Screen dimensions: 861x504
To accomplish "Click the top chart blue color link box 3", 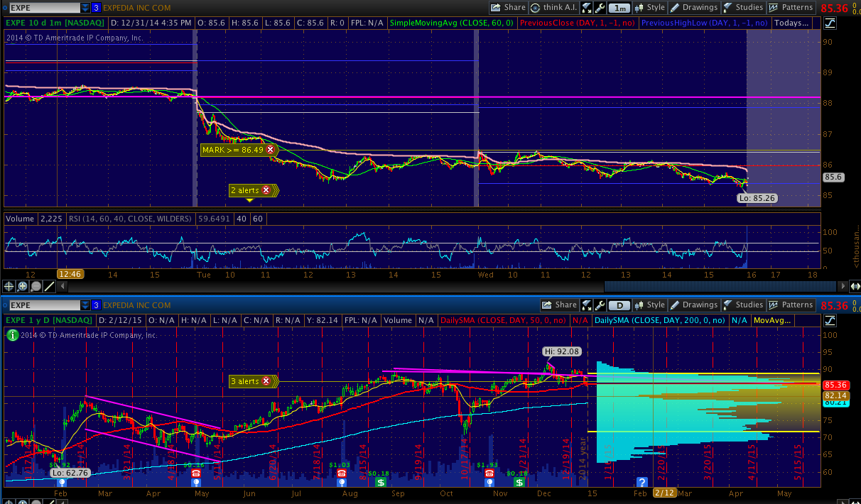I will 96,8.
